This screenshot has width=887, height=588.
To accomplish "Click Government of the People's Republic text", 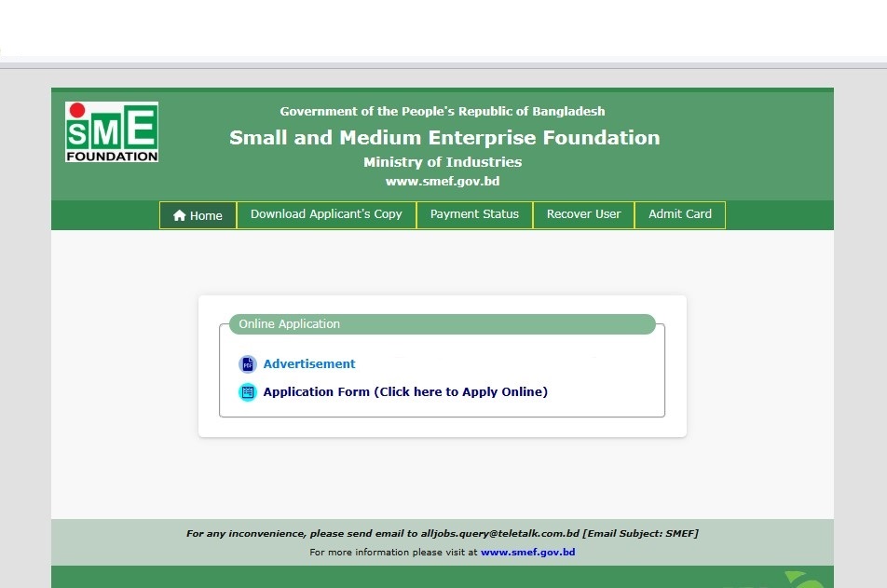I will (443, 112).
